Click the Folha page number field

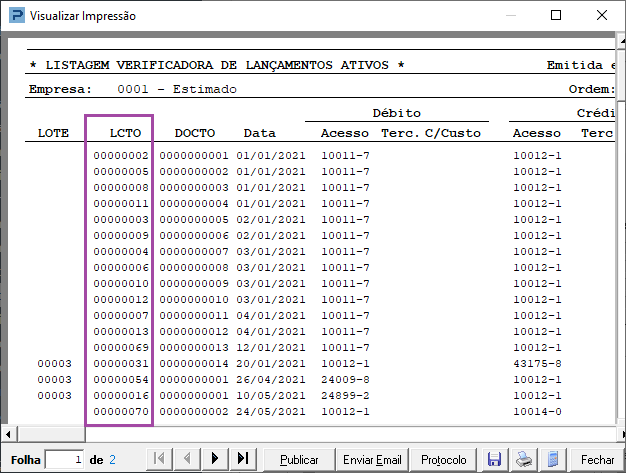point(65,459)
